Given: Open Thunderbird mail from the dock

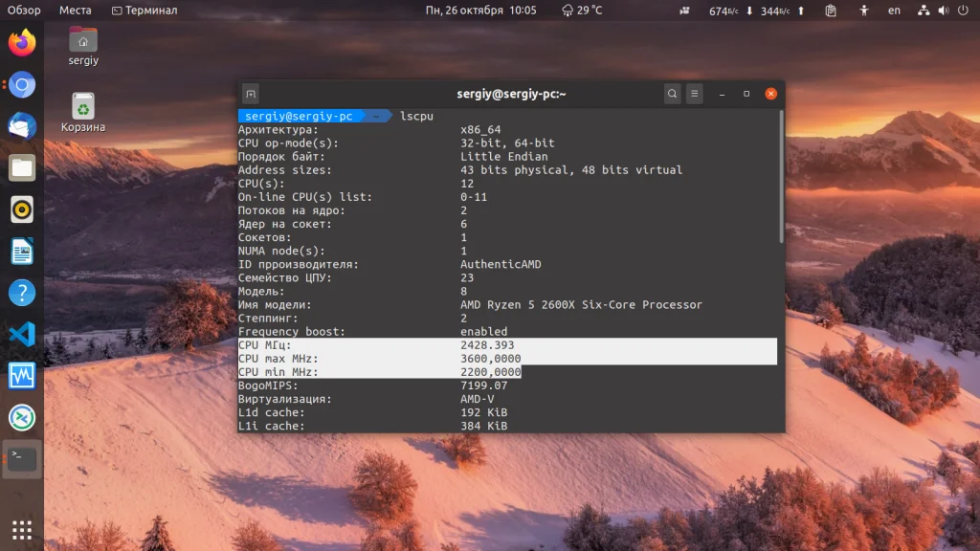Looking at the screenshot, I should click(22, 126).
